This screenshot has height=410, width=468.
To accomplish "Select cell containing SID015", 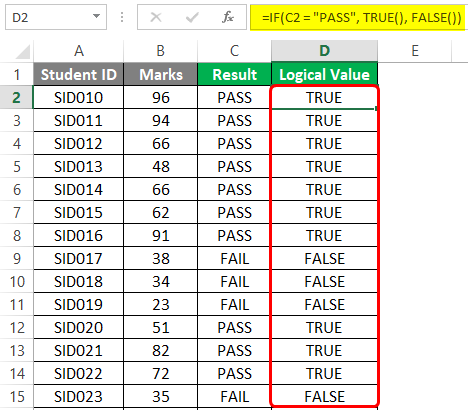I will 79,212.
